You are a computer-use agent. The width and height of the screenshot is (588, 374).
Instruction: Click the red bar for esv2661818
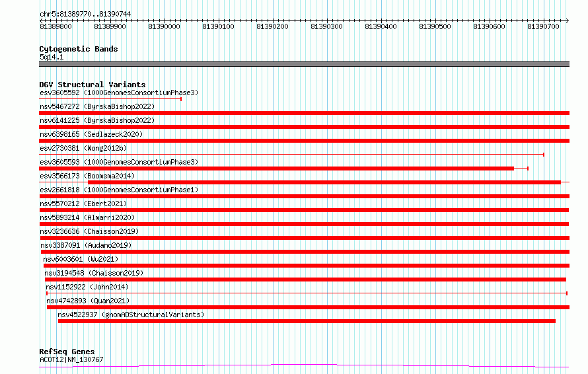304,196
